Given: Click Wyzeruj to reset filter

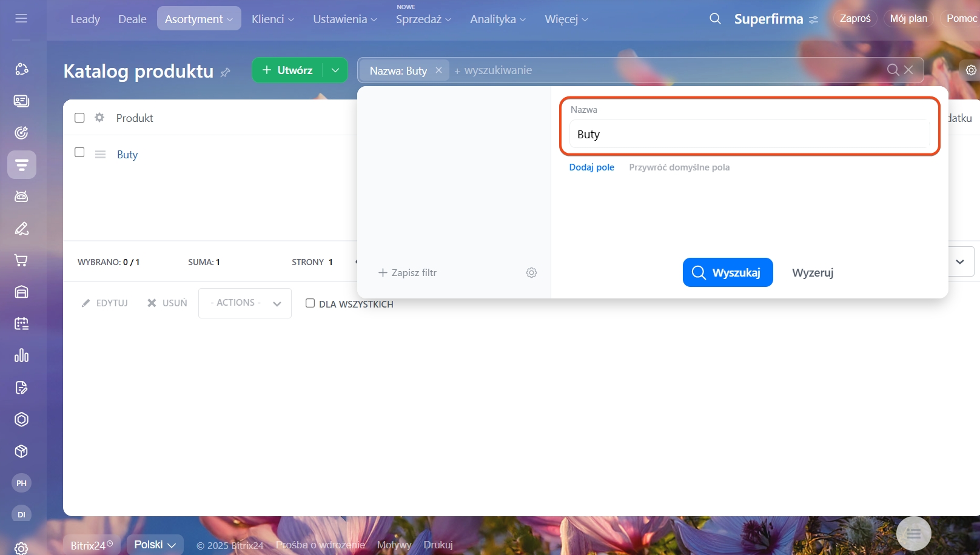Looking at the screenshot, I should point(813,273).
